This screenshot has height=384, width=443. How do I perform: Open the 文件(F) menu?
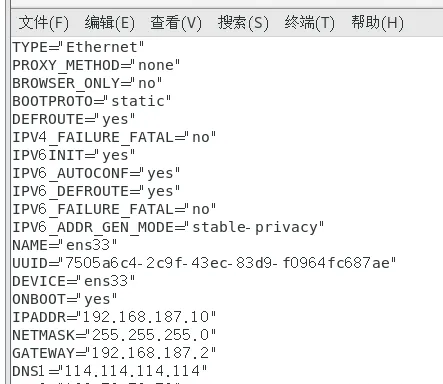44,23
